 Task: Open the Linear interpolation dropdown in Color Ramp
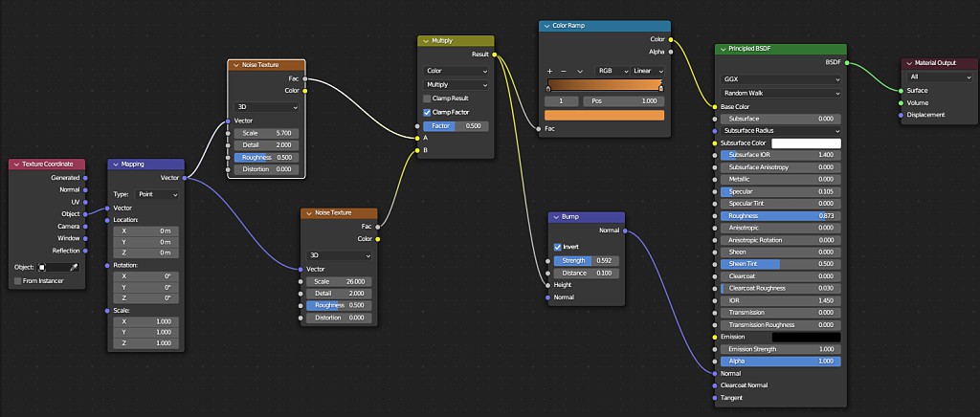(648, 71)
